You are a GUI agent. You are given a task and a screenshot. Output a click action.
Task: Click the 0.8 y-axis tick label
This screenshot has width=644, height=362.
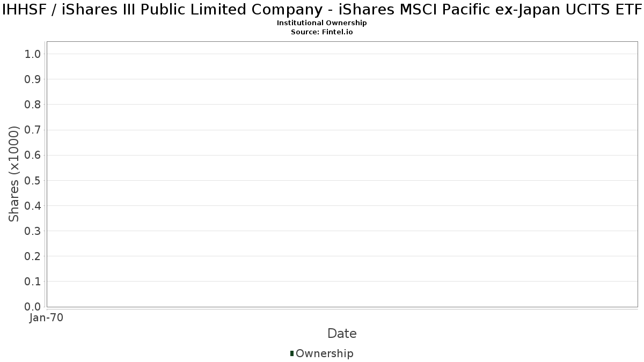(33, 105)
